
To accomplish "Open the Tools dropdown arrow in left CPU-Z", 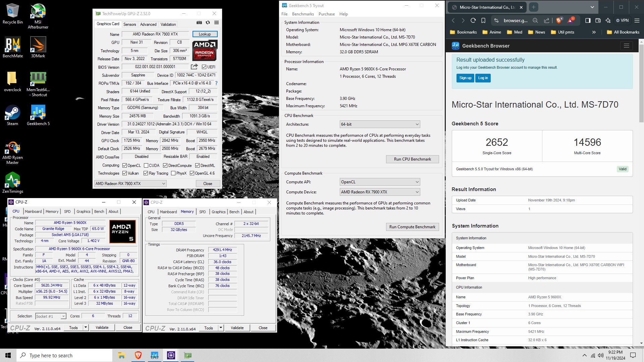I will pos(86,327).
